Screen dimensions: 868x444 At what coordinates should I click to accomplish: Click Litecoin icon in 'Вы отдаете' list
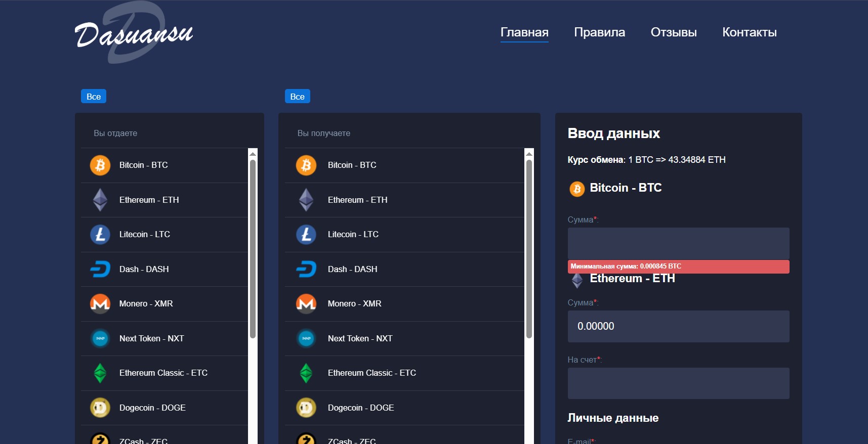(x=100, y=235)
